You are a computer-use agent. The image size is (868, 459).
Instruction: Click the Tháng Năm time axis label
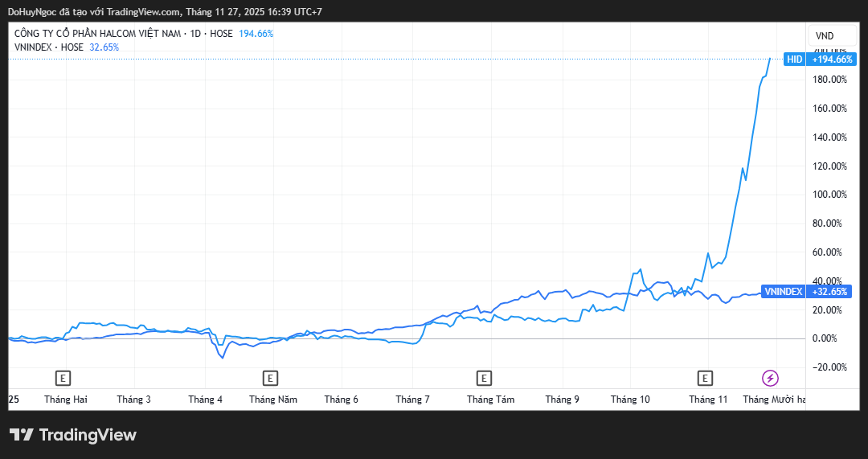(x=273, y=400)
